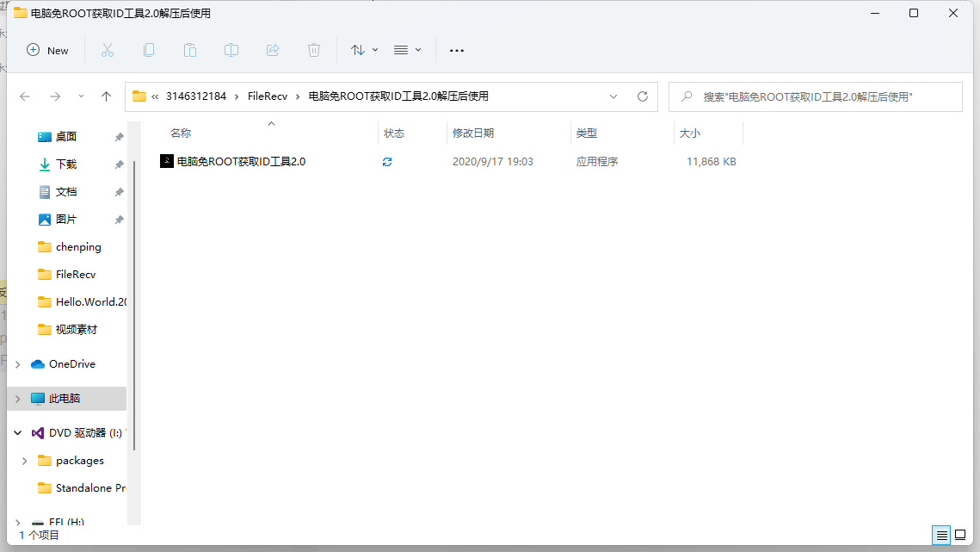980x552 pixels.
Task: Select file 电脑免ROOT获取ID工具2.0
Action: (x=241, y=162)
